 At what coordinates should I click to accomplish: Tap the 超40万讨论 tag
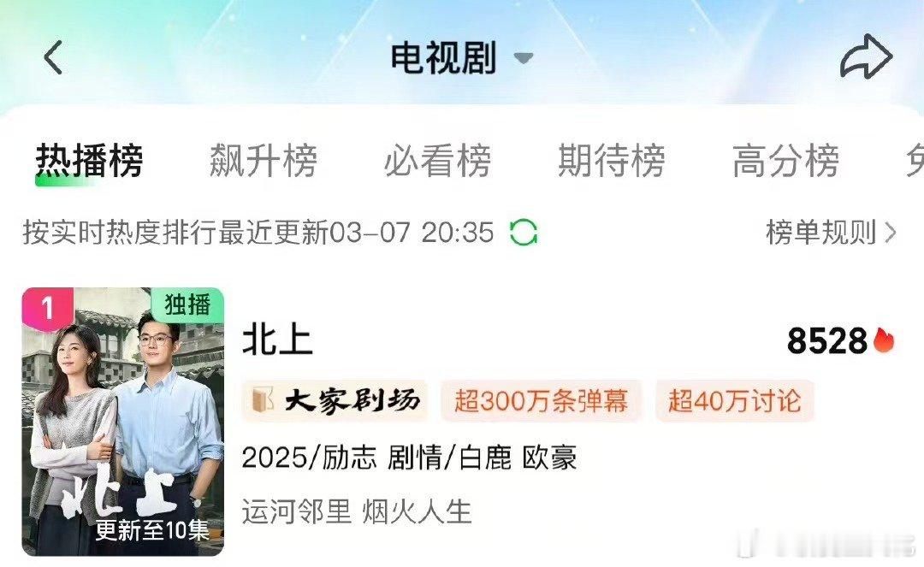click(x=734, y=401)
